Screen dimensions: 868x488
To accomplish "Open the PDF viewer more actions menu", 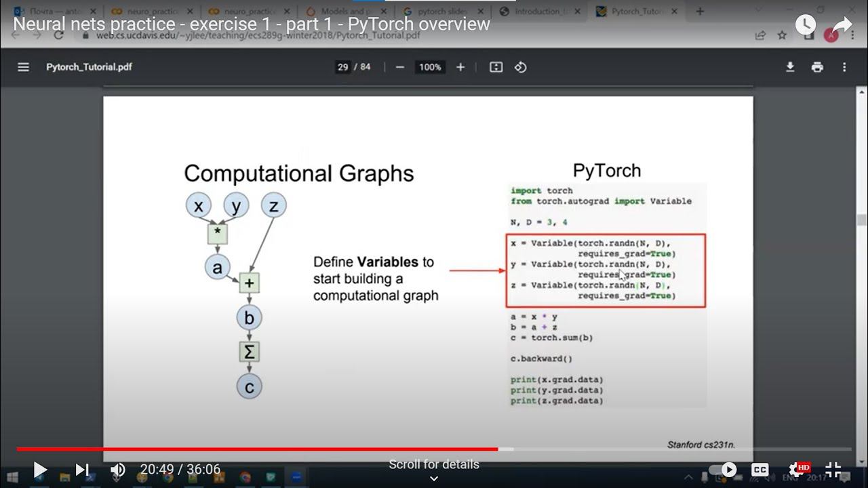I will (x=844, y=67).
